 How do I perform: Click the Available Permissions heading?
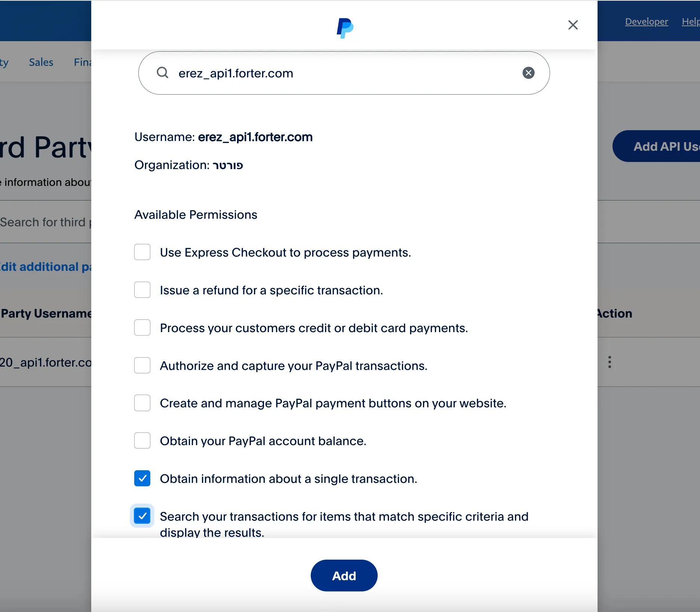click(x=196, y=215)
